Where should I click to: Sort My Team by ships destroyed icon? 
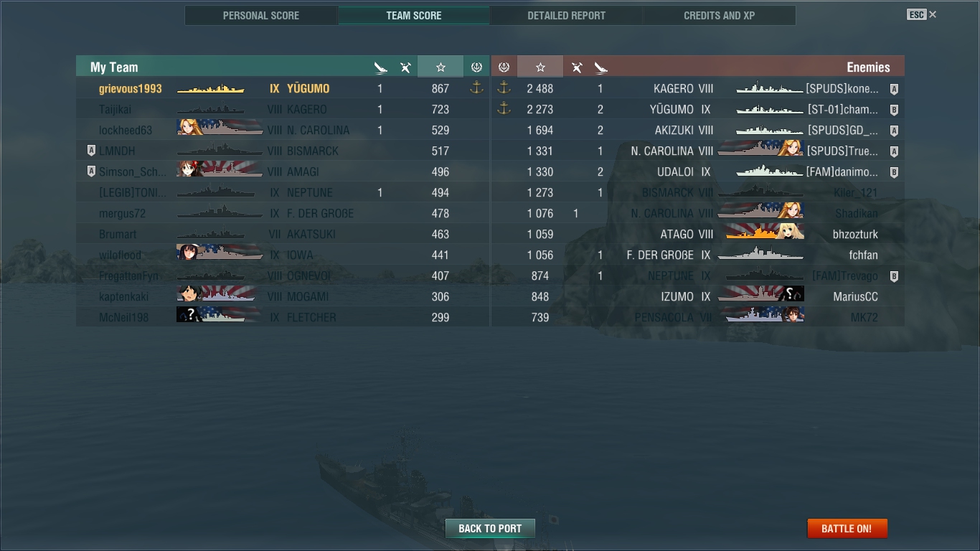tap(381, 67)
